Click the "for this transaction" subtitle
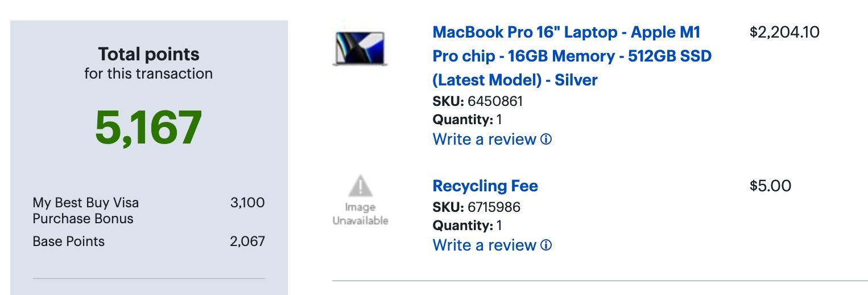The height and width of the screenshot is (295, 868). coord(148,73)
